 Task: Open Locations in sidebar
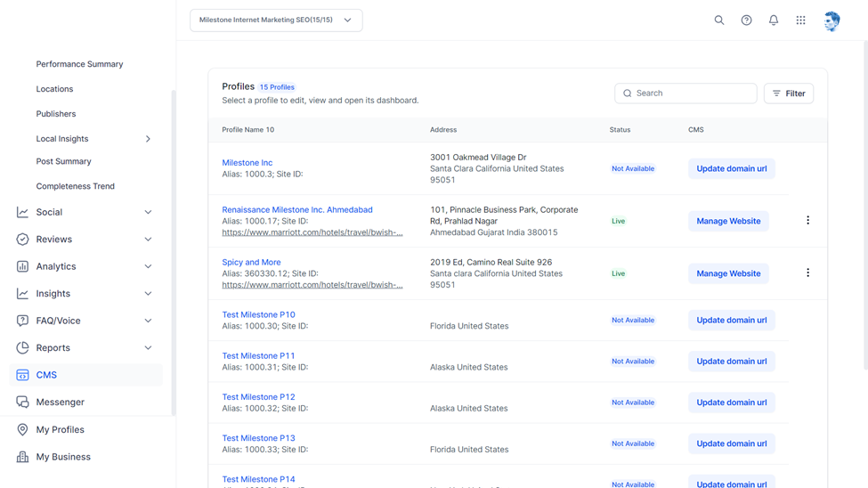tap(54, 89)
